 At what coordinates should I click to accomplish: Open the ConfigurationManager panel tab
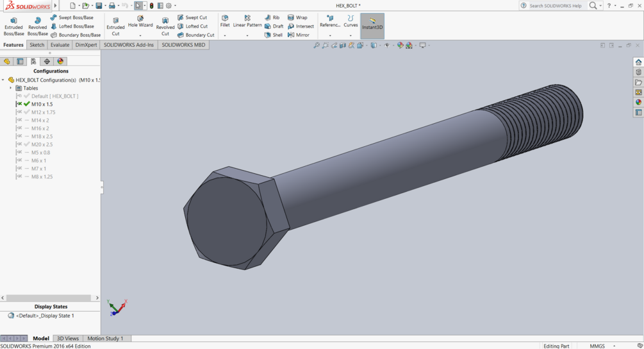[x=33, y=61]
